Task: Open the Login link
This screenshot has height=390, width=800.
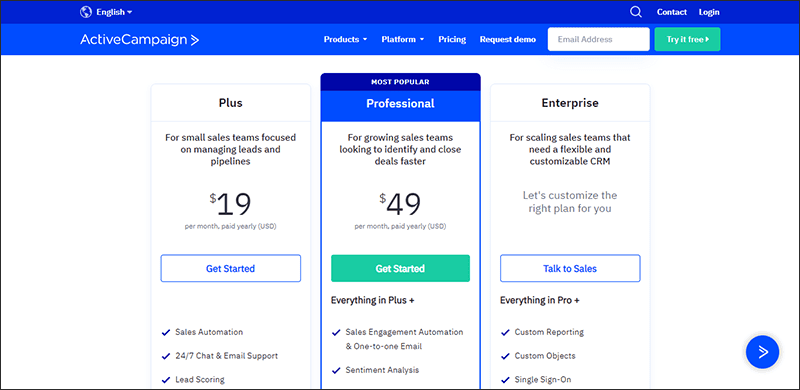Action: pyautogui.click(x=709, y=12)
